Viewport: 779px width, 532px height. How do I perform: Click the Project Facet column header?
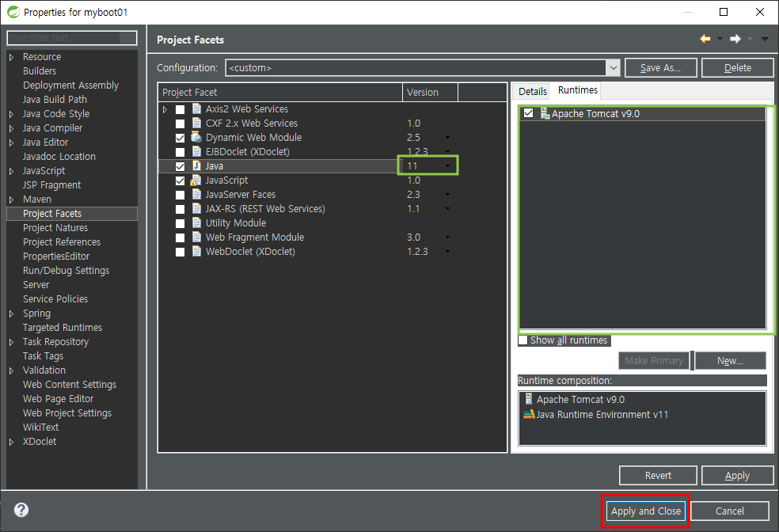pos(280,93)
